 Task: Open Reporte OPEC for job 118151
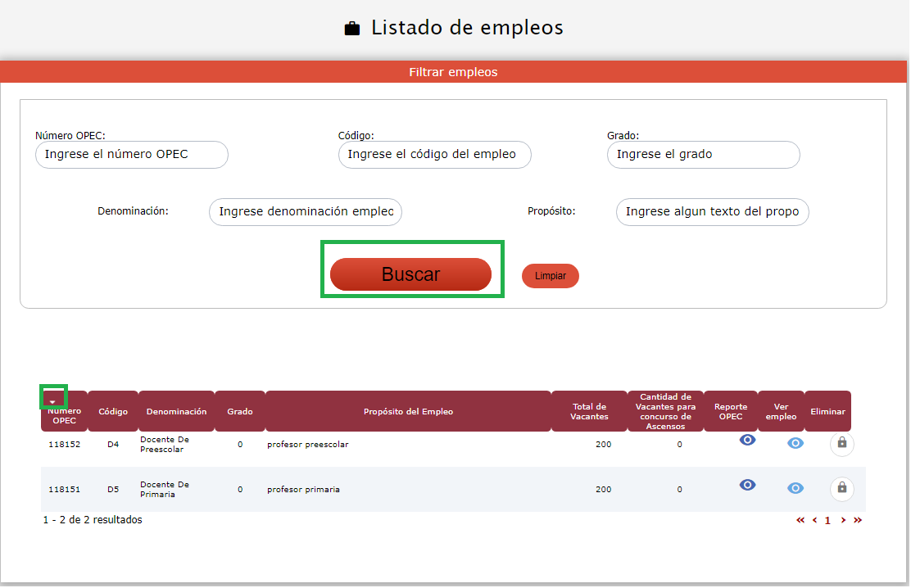pos(747,485)
